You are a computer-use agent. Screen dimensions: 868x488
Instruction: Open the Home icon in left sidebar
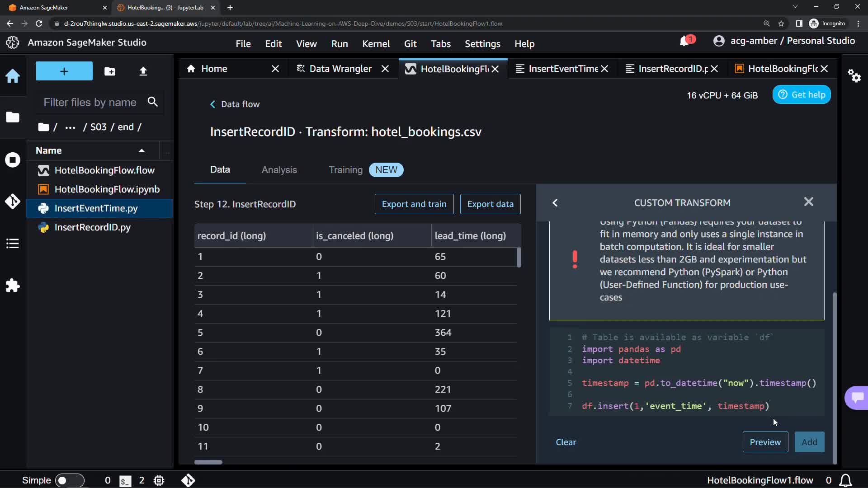(13, 75)
